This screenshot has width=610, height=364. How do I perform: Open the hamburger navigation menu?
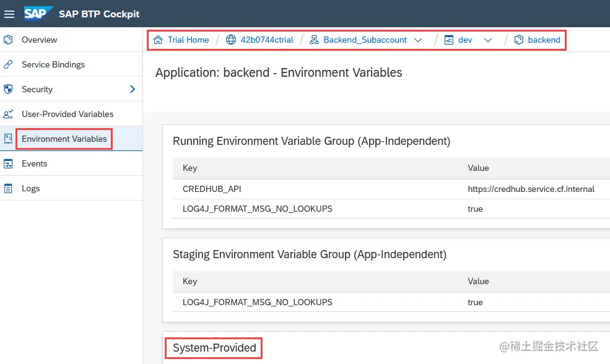pyautogui.click(x=9, y=14)
